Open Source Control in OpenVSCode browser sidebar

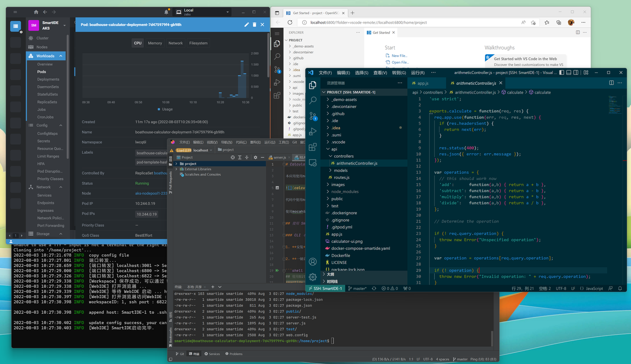(x=277, y=69)
